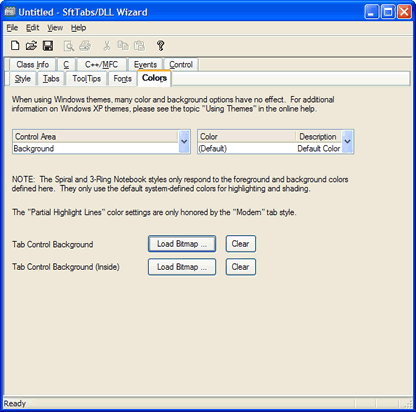The width and height of the screenshot is (416, 412).
Task: Open the View menu
Action: [x=55, y=28]
